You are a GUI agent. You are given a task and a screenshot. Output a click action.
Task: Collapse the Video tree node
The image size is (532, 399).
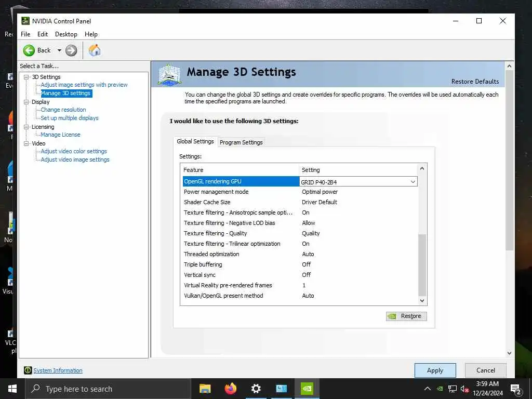(26, 143)
